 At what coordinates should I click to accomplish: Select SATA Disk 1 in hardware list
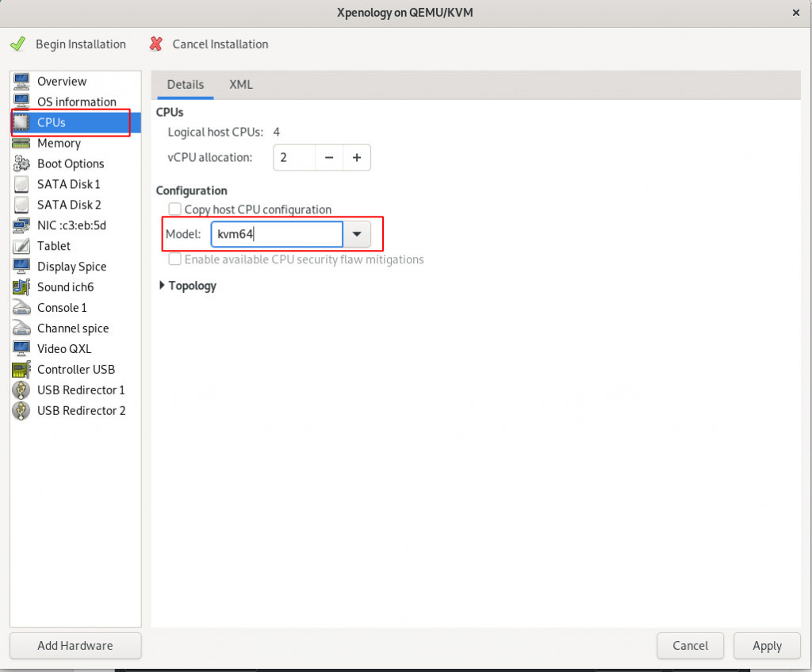pyautogui.click(x=75, y=184)
